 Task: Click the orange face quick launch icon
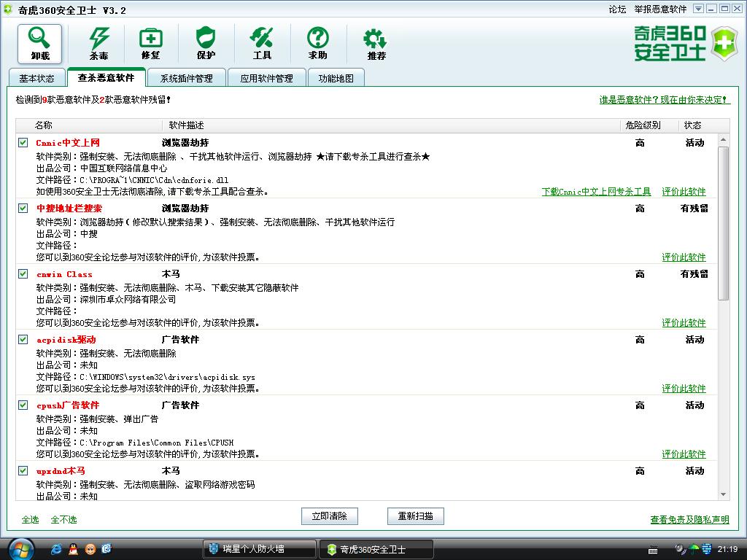click(x=90, y=549)
